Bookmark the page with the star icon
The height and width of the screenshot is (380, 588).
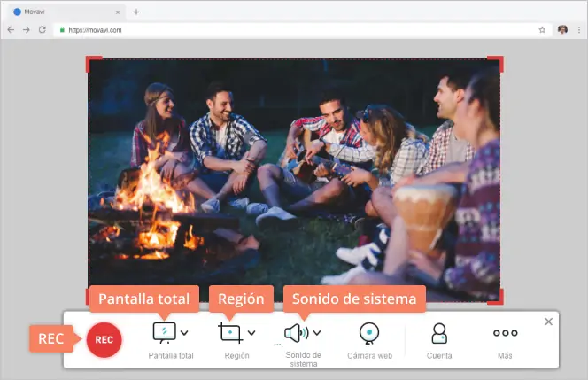coord(542,30)
